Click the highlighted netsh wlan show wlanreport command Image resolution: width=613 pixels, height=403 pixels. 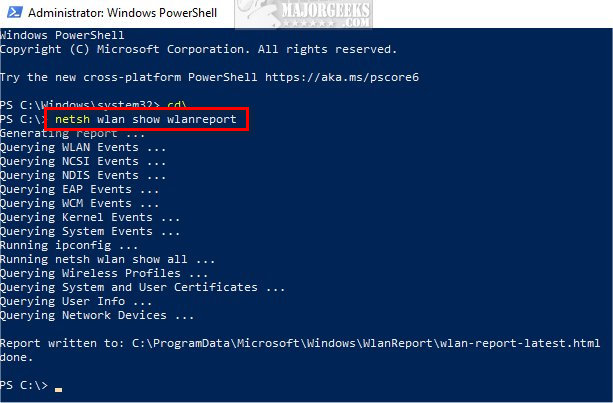(x=146, y=119)
